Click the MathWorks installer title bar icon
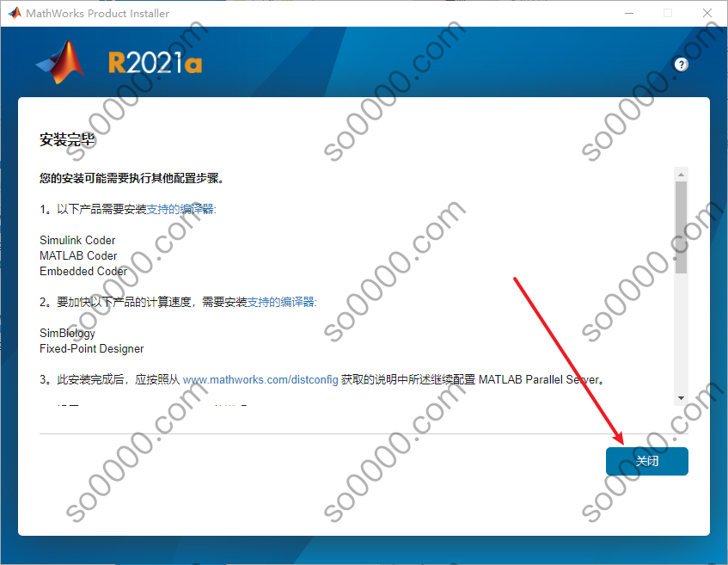This screenshot has width=728, height=565. point(15,13)
